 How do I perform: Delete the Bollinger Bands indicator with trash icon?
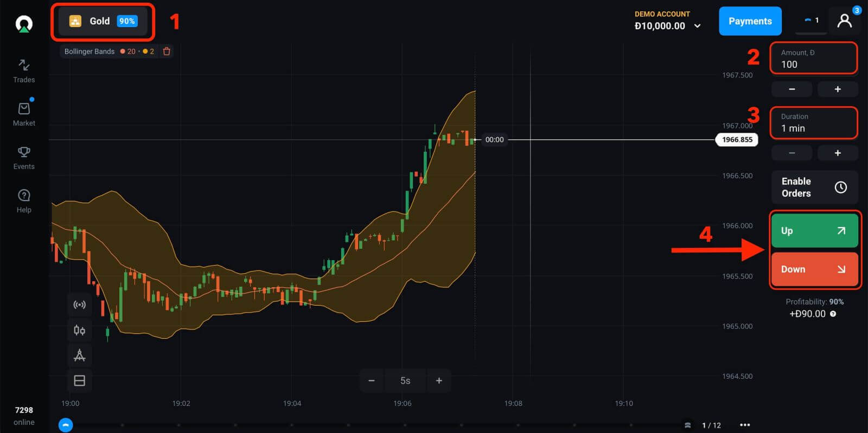pyautogui.click(x=167, y=51)
